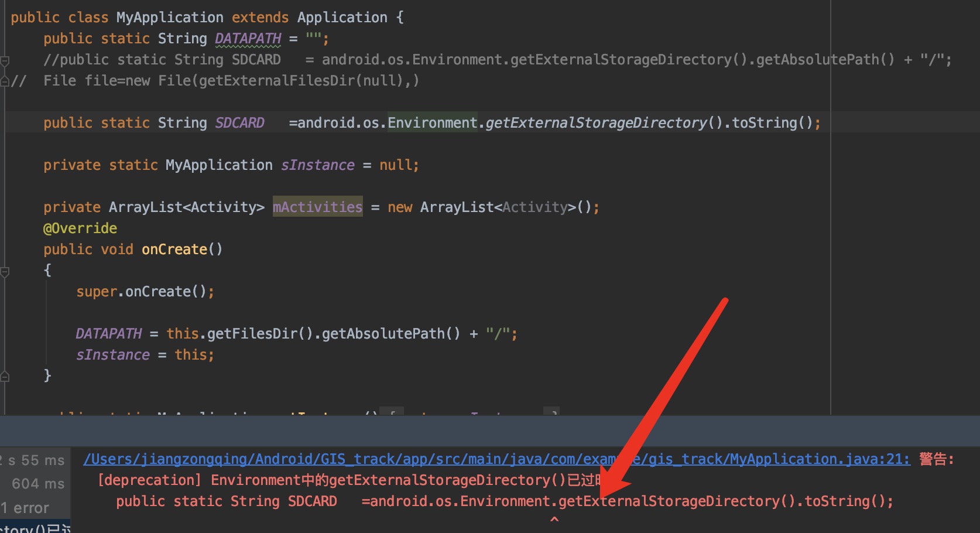Click the @Override annotation
The width and height of the screenshot is (980, 533).
80,228
